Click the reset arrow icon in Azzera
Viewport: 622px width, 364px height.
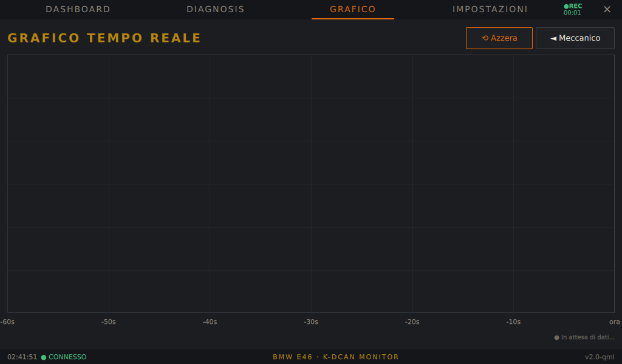point(485,38)
